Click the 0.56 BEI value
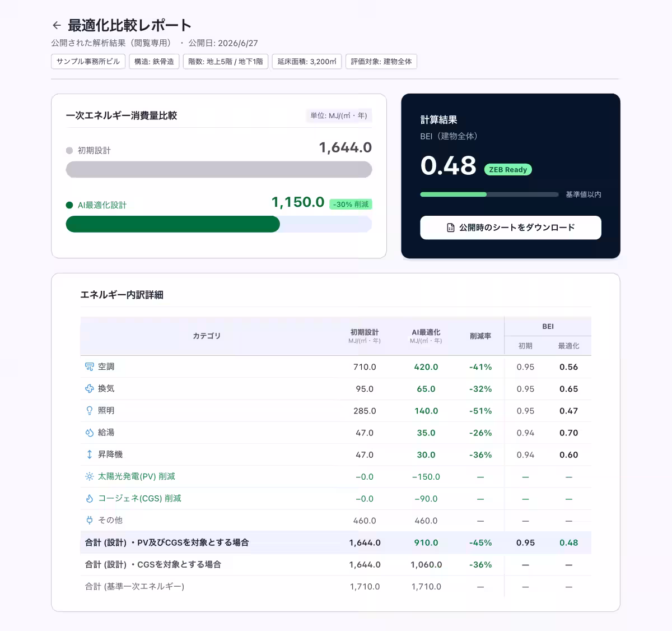Screen dimensions: 672x631 (x=568, y=367)
